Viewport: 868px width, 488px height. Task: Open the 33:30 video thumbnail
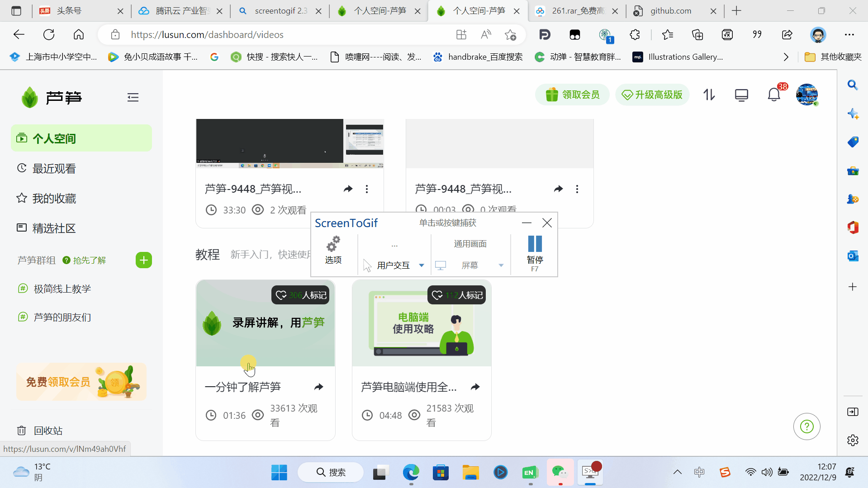[x=289, y=143]
